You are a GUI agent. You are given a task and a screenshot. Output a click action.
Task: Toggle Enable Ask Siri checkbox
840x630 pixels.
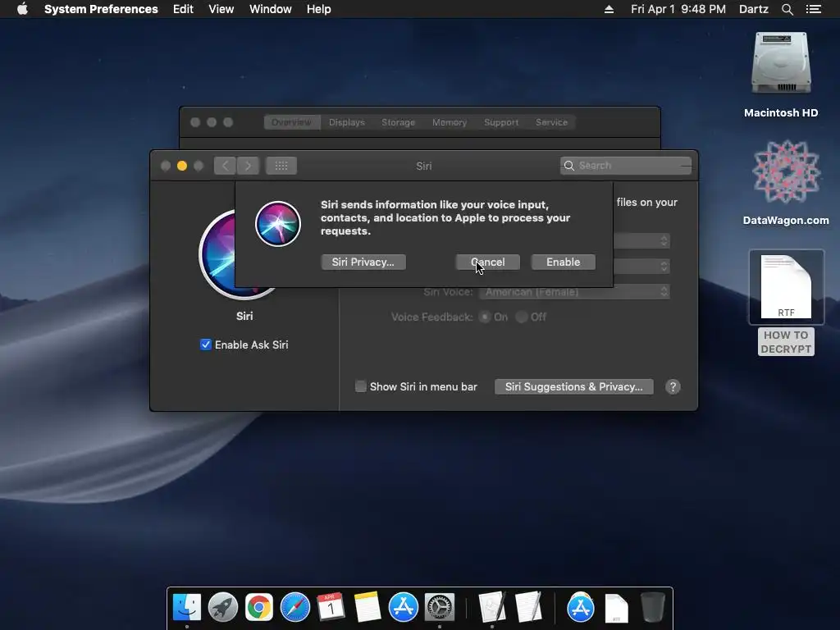click(x=206, y=345)
